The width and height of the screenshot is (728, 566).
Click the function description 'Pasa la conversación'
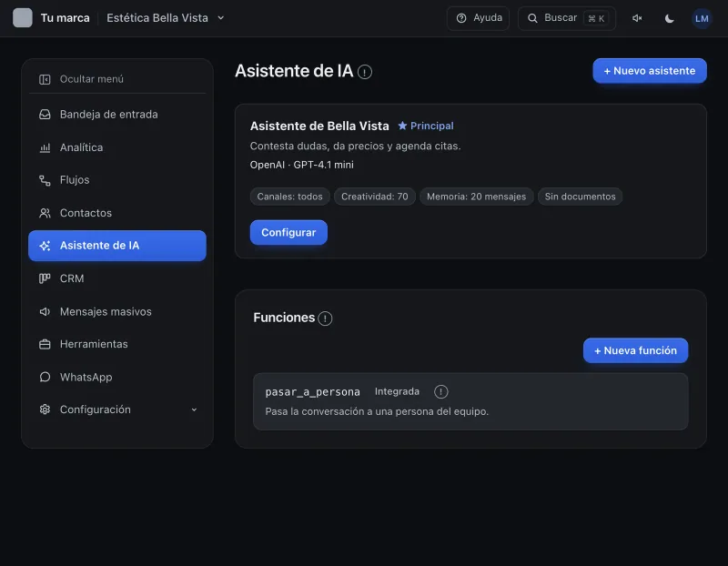click(x=377, y=411)
